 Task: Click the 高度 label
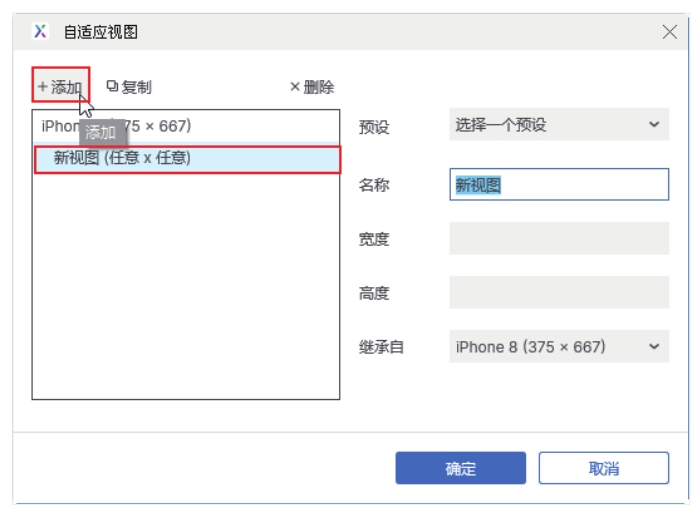click(x=374, y=293)
